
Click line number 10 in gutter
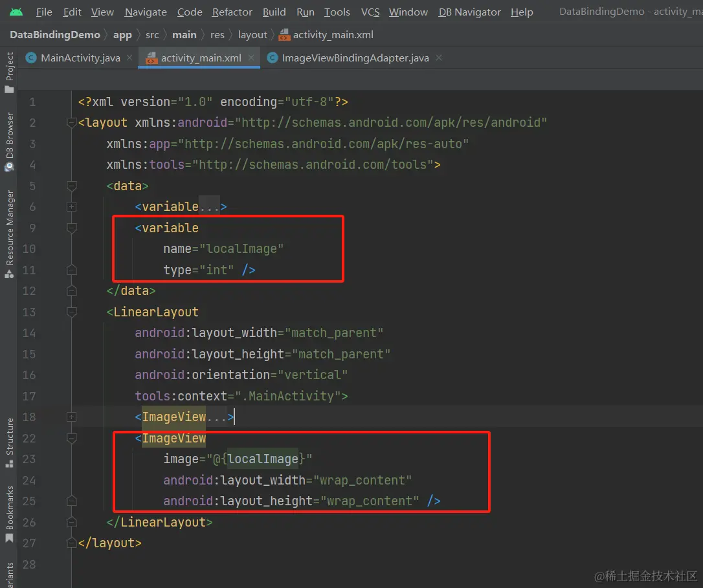pos(29,249)
